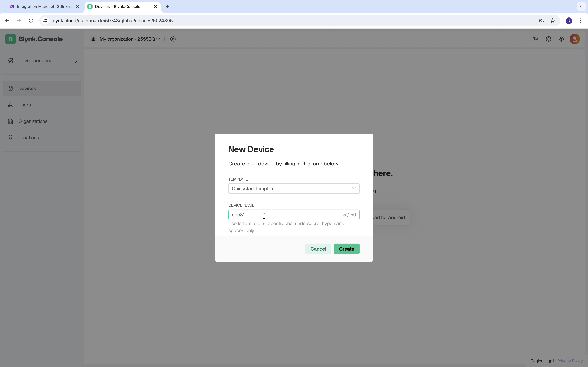Click the Create button to confirm
The image size is (588, 367).
[347, 249]
